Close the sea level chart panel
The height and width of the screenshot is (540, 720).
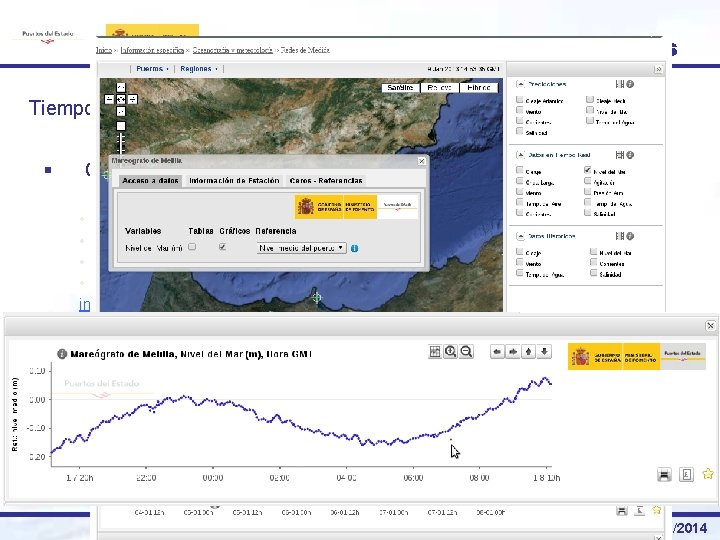710,326
